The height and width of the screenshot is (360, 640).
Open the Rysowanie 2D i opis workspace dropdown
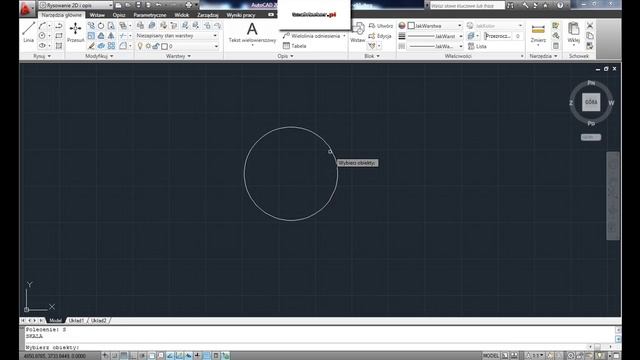pos(76,5)
